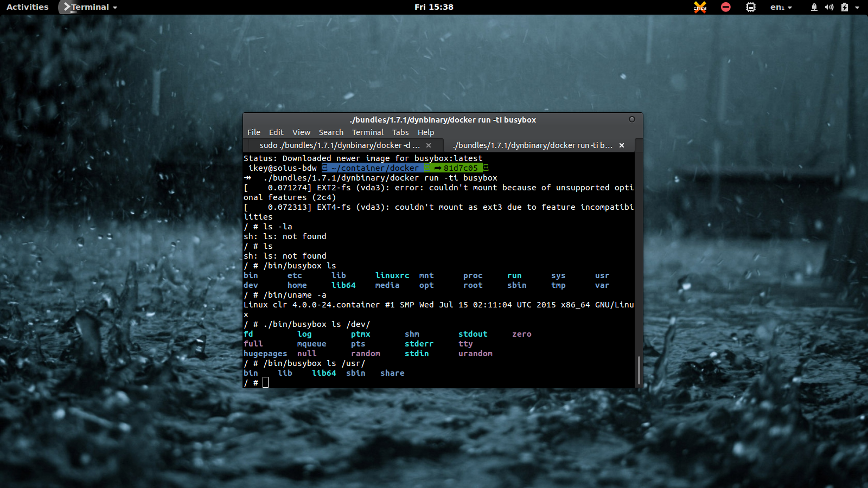Screen dimensions: 868x488
Task: Open the Help menu in terminal
Action: pyautogui.click(x=426, y=132)
